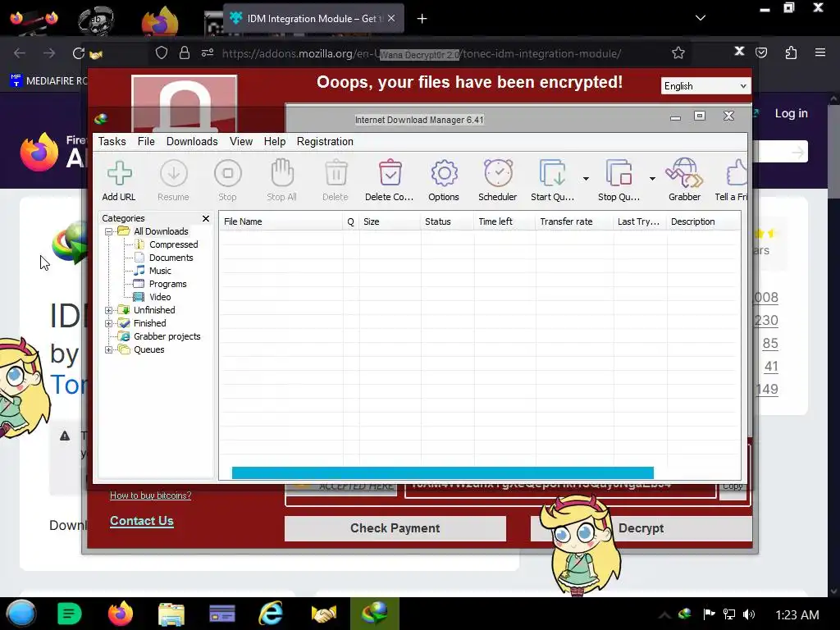The image size is (840, 630).
Task: Open the English language dropdown
Action: 705,86
